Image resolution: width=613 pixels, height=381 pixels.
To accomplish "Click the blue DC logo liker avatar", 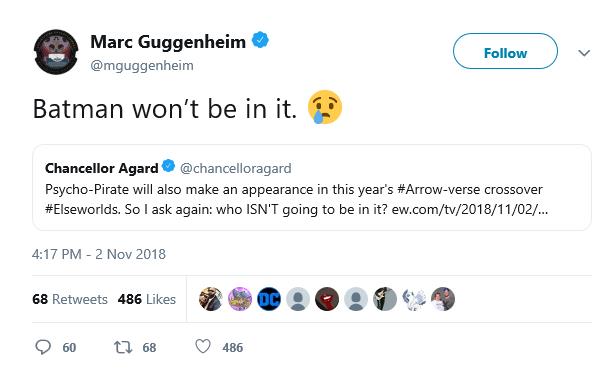I will tap(269, 299).
